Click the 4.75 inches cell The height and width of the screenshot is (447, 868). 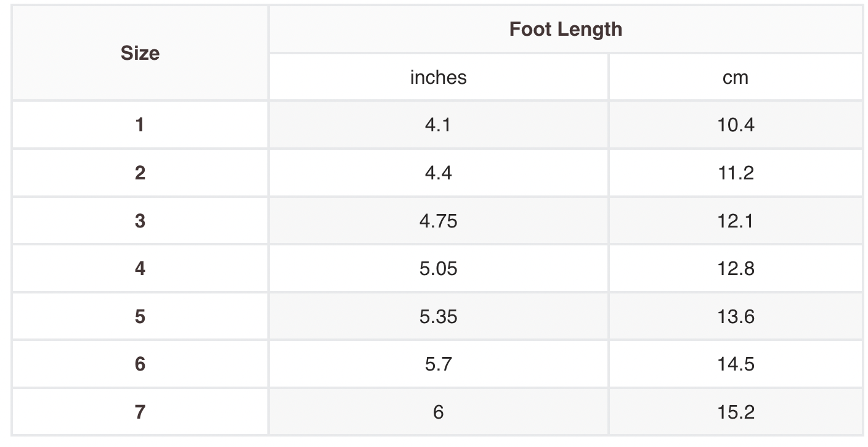click(x=438, y=221)
